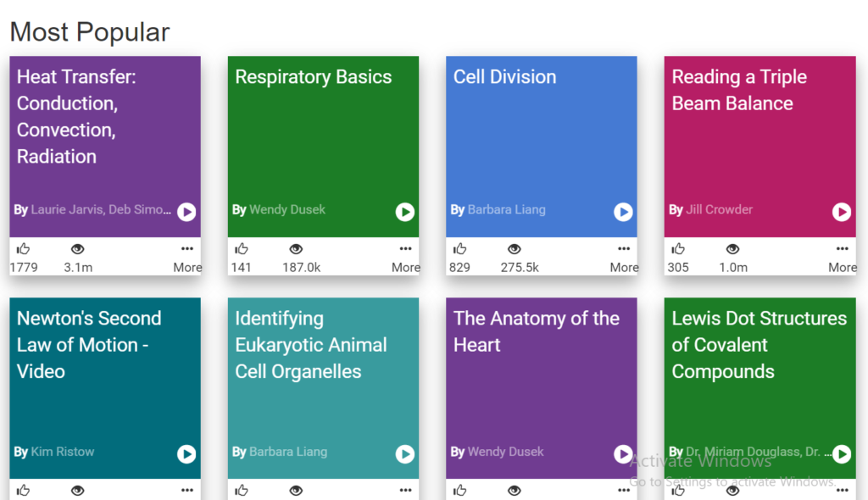Image resolution: width=868 pixels, height=500 pixels.
Task: Thumbs-up Reading a Triple Beam Balance
Action: coord(678,249)
